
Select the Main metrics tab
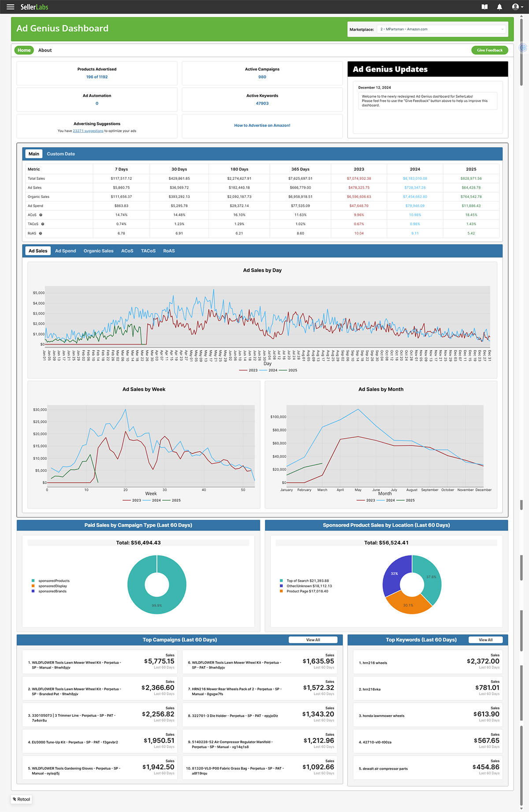tap(34, 154)
